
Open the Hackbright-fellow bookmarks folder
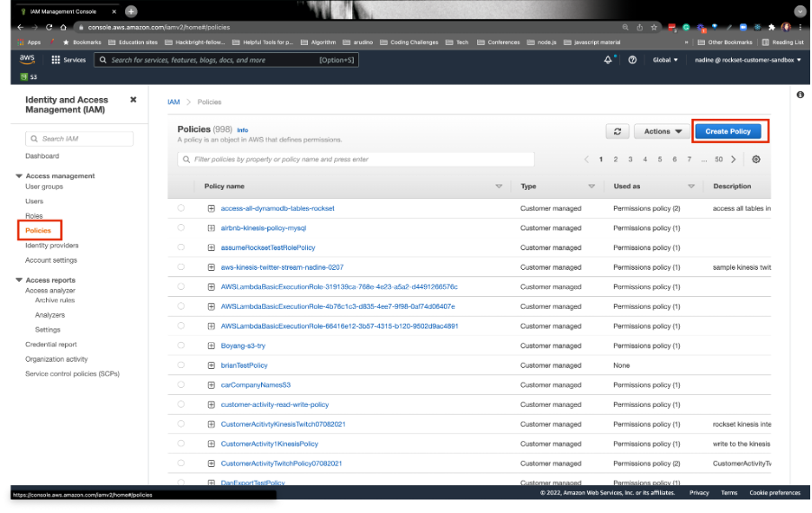tap(195, 42)
